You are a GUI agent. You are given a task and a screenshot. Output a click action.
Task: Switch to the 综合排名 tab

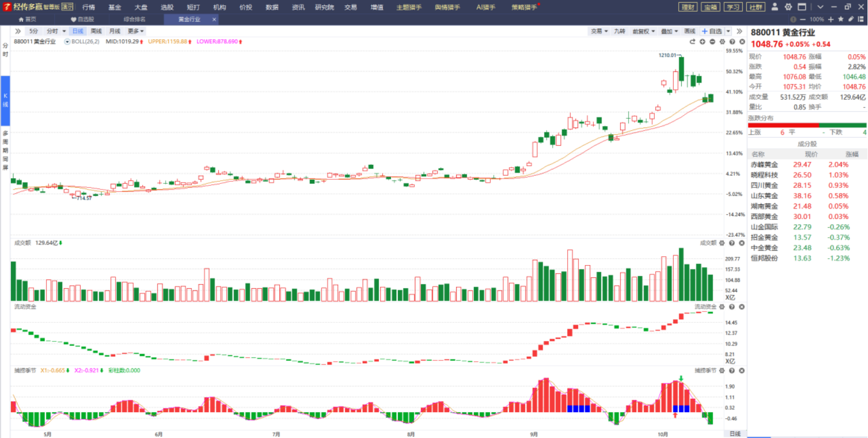[134, 19]
